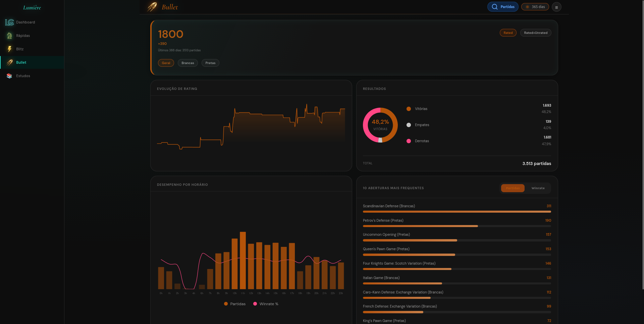The image size is (644, 324).
Task: Click the 48,2% donut chart
Action: (x=380, y=125)
